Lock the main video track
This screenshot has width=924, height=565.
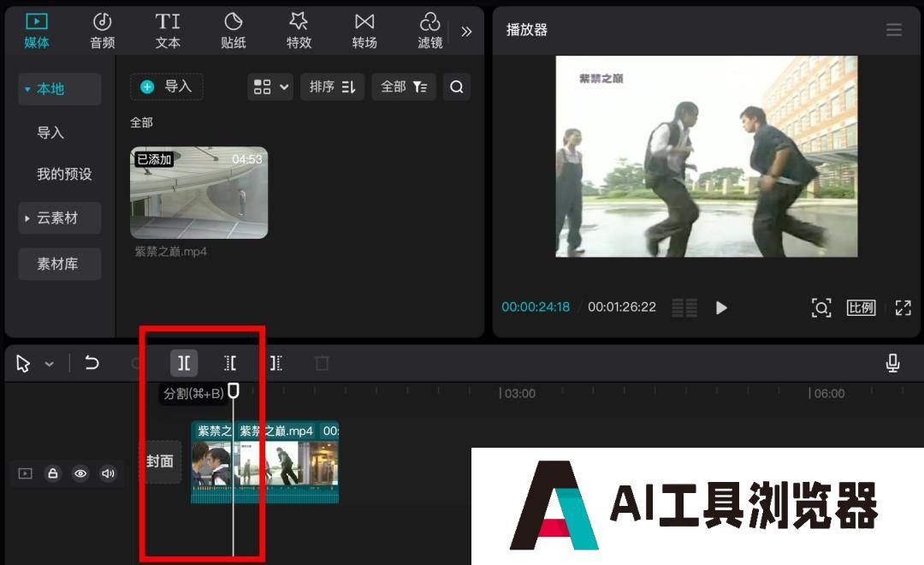pyautogui.click(x=53, y=473)
